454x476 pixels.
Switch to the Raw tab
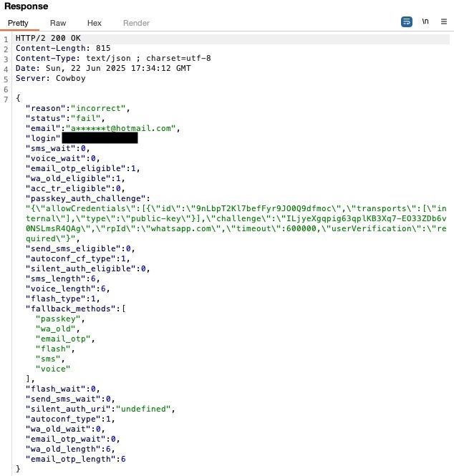click(x=58, y=23)
